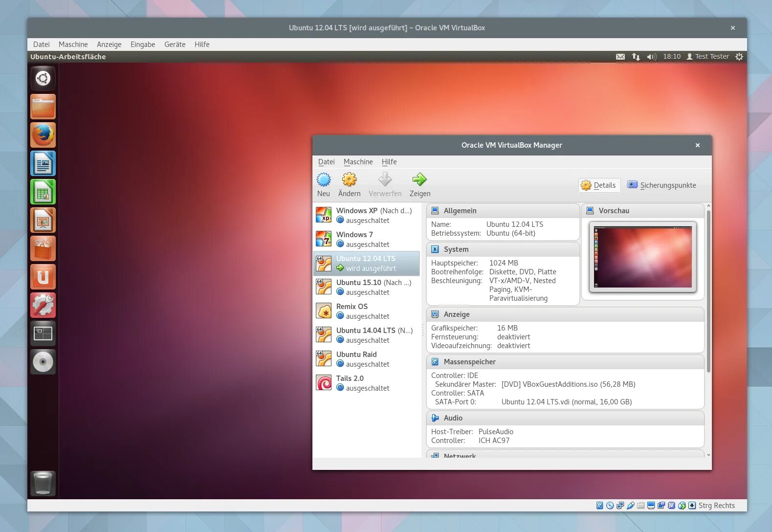Launch Firefox from the Ubuntu launcher
This screenshot has width=772, height=532.
point(43,135)
